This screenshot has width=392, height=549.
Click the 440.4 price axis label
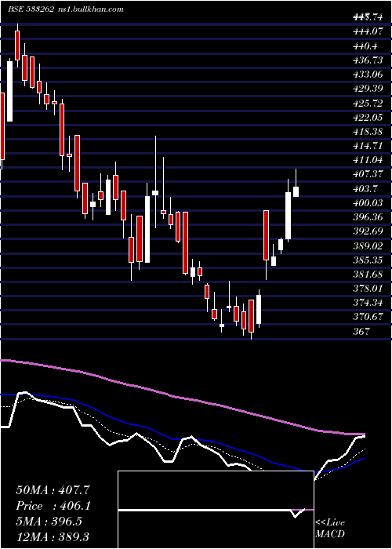pos(365,45)
